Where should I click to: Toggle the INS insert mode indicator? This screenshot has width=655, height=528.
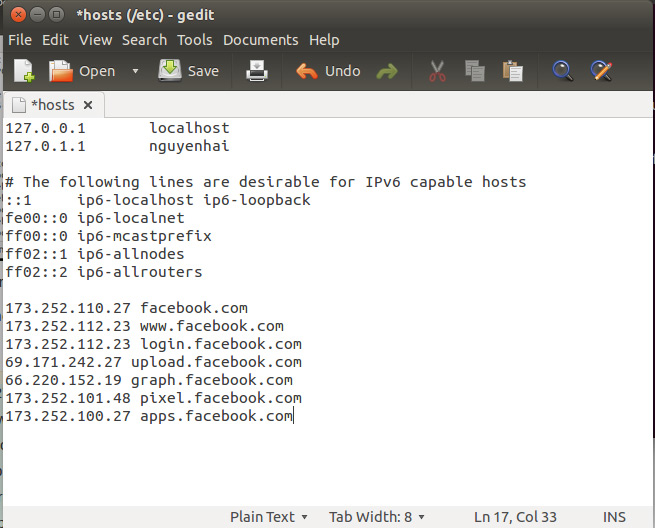(x=614, y=517)
